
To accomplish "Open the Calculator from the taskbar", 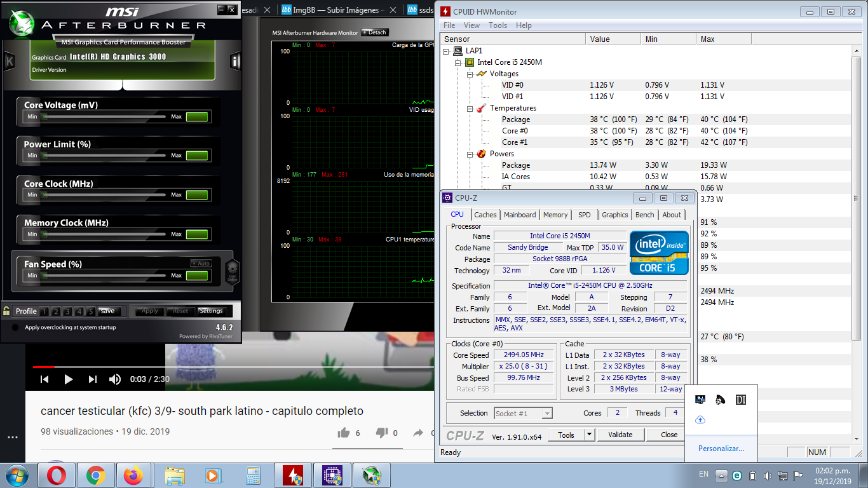I will click(x=252, y=475).
